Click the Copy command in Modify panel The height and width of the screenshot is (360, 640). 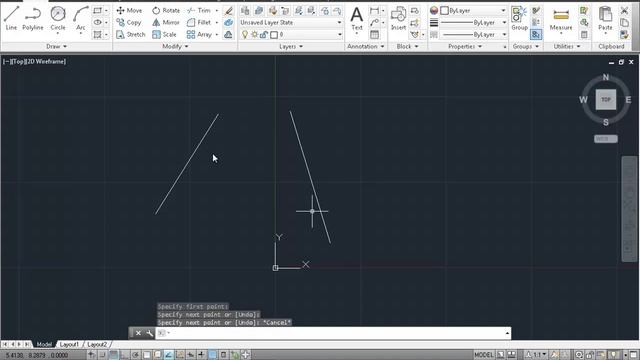click(129, 22)
